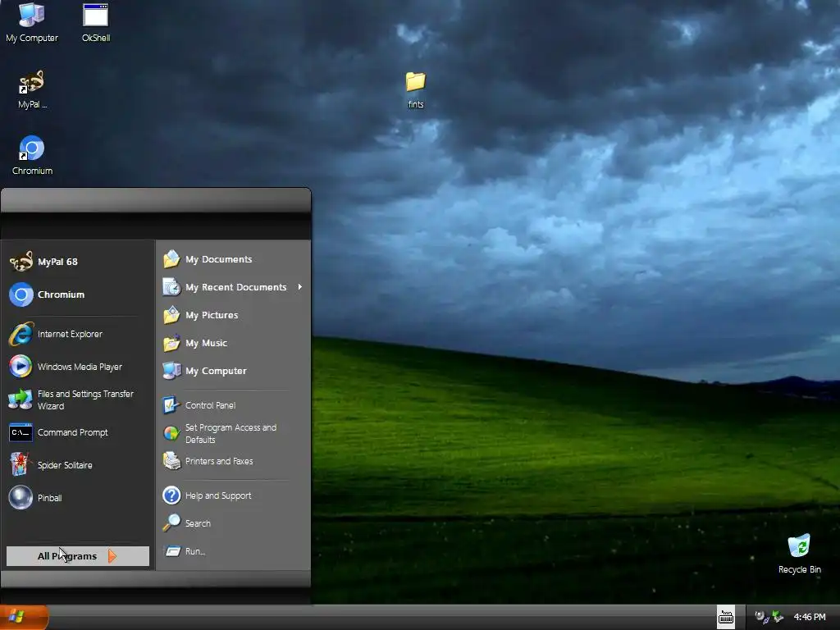Click the "Search" label text
The width and height of the screenshot is (840, 630).
(198, 523)
